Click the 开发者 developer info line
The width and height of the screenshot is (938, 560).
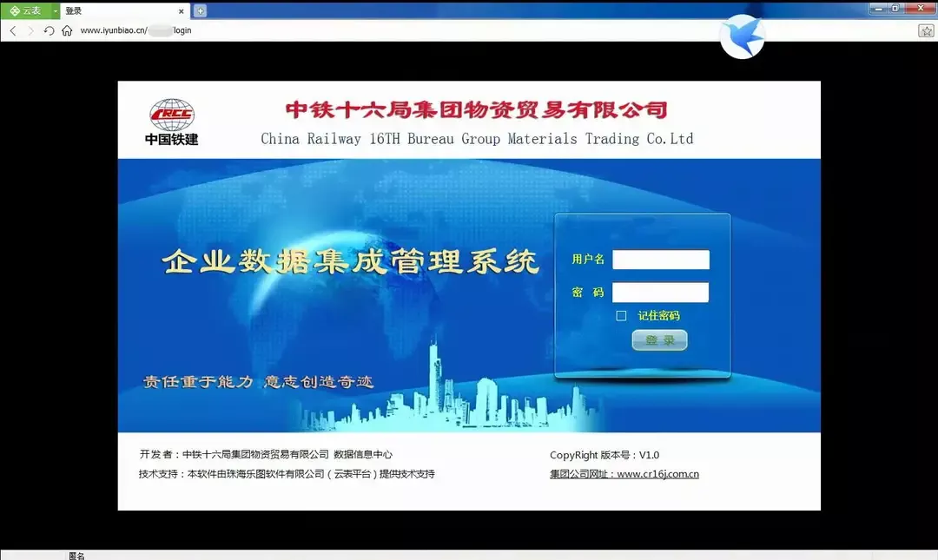(266, 454)
